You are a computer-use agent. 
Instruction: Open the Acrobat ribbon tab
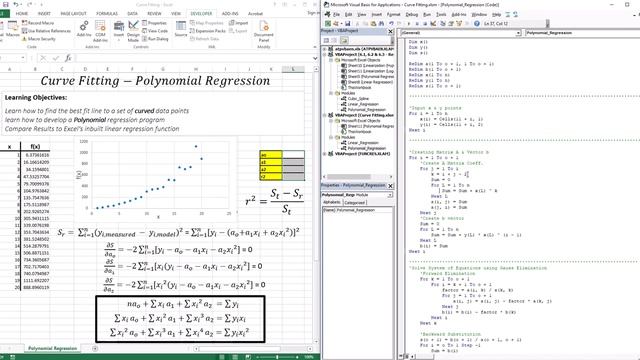pyautogui.click(x=256, y=13)
